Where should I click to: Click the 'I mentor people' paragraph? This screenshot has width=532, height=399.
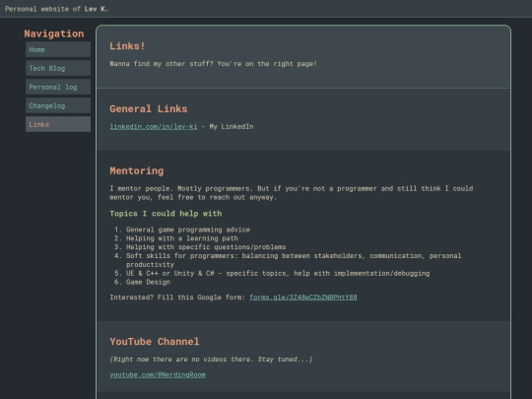coord(291,193)
